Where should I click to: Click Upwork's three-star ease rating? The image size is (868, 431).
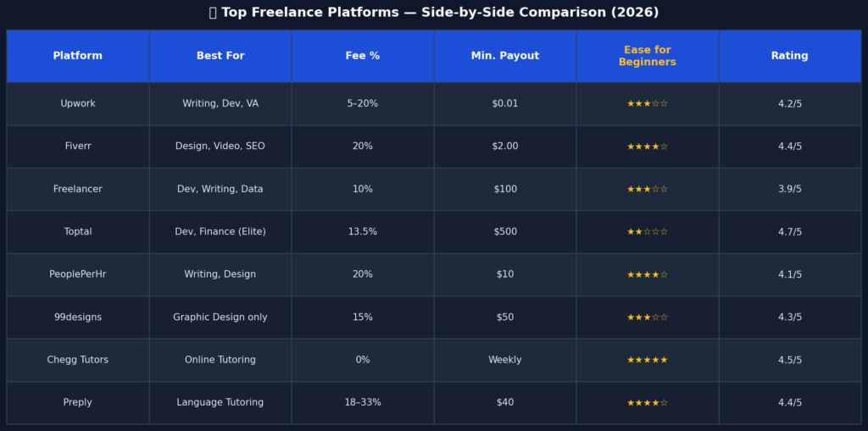648,103
